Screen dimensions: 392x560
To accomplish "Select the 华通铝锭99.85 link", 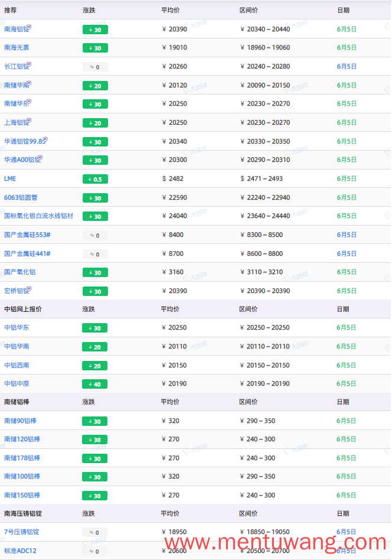I will (24, 141).
